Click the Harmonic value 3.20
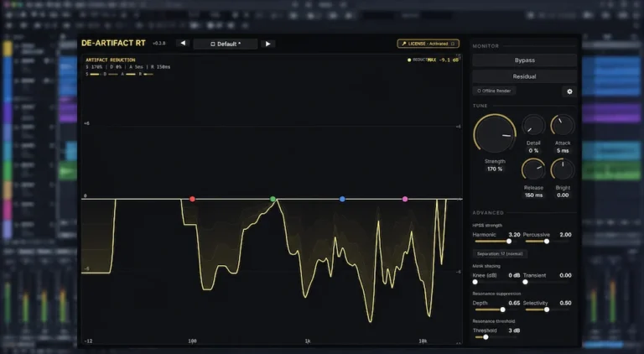The image size is (644, 354). tap(514, 235)
